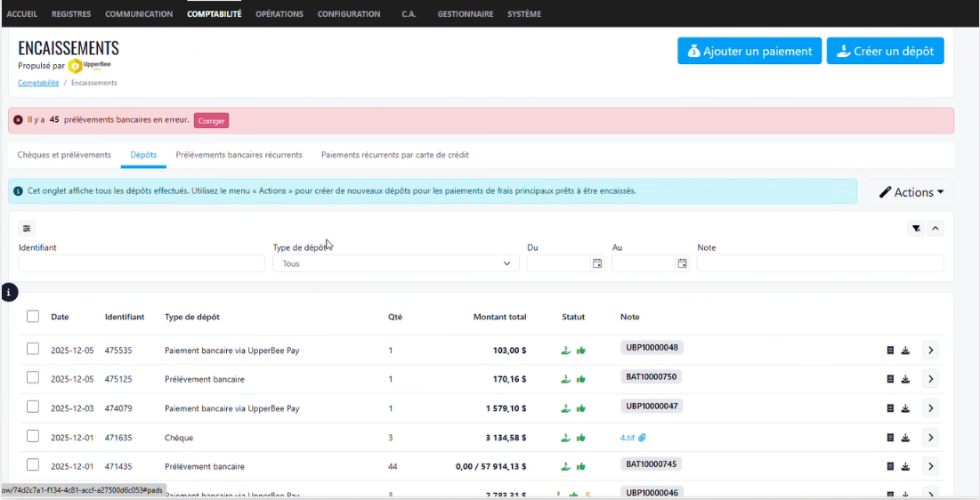Switch to Paiements récurrents par carte de crédit tab

point(395,155)
